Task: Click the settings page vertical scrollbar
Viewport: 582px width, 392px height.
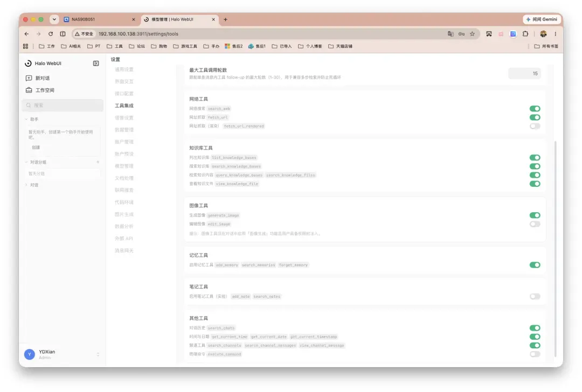Action: coord(556,248)
